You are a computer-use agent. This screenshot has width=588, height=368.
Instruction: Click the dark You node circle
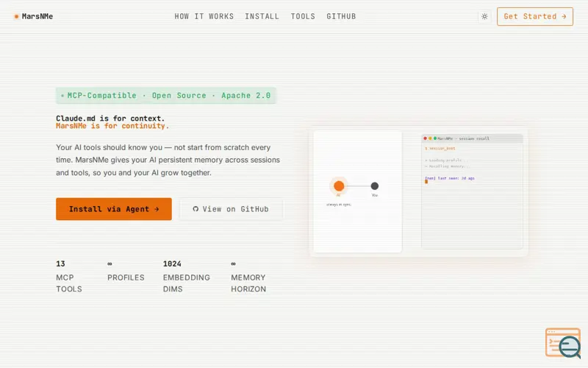click(x=374, y=186)
